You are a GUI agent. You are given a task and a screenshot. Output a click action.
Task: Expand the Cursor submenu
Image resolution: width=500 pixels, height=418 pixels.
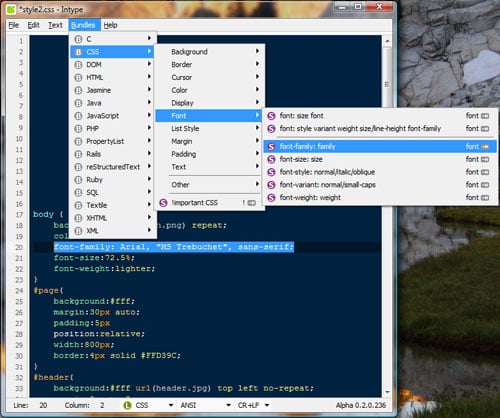coord(209,77)
